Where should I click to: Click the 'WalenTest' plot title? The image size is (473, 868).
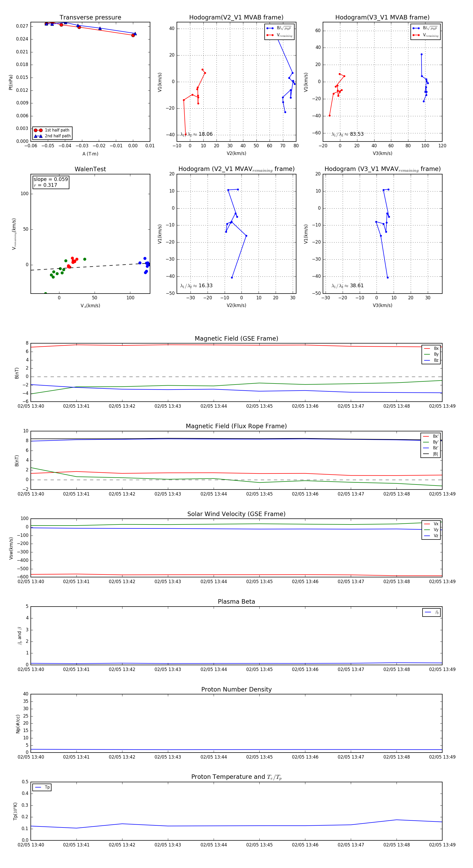(90, 169)
